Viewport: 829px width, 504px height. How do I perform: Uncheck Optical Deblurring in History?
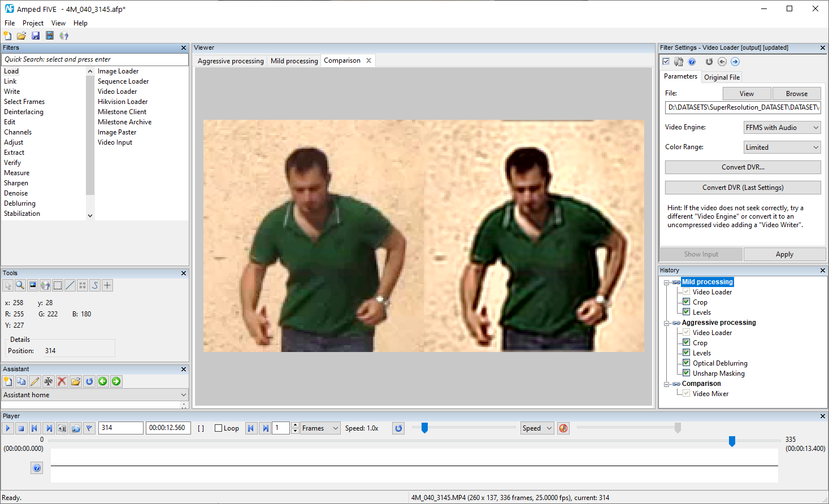point(686,363)
